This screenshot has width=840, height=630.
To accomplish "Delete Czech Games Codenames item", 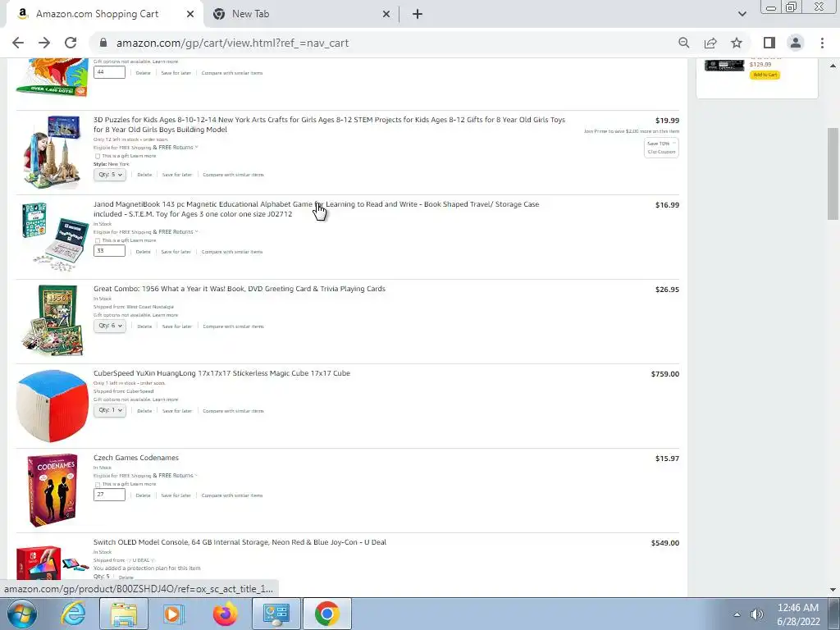I will click(x=143, y=495).
